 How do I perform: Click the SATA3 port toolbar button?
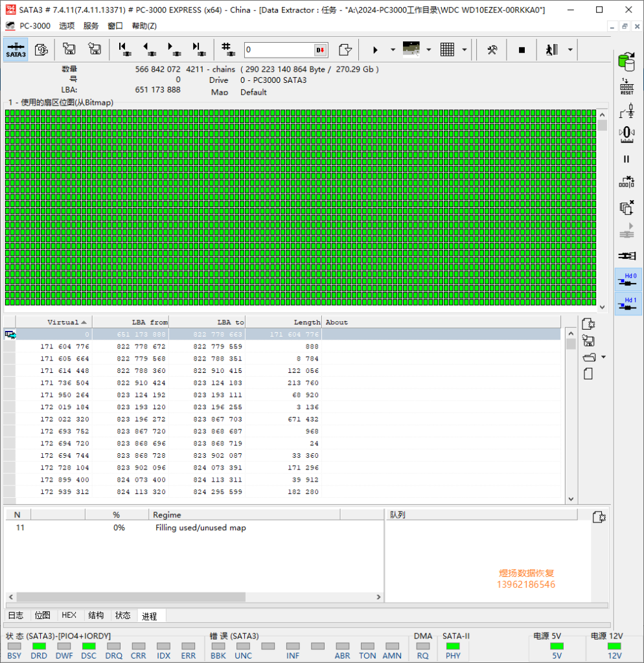pos(16,50)
